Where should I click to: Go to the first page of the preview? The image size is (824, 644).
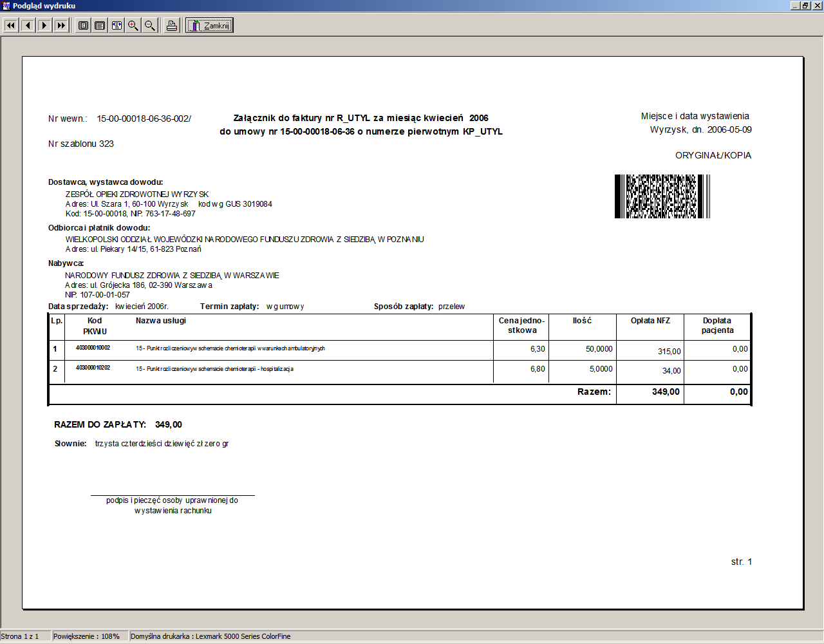click(x=11, y=26)
